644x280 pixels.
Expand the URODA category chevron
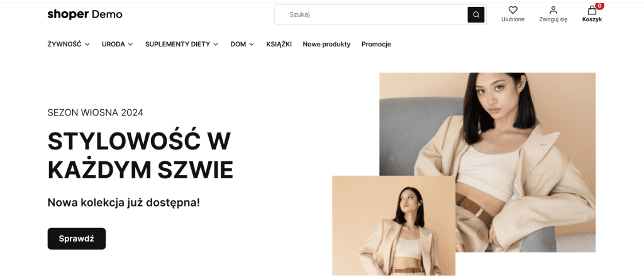pyautogui.click(x=130, y=45)
